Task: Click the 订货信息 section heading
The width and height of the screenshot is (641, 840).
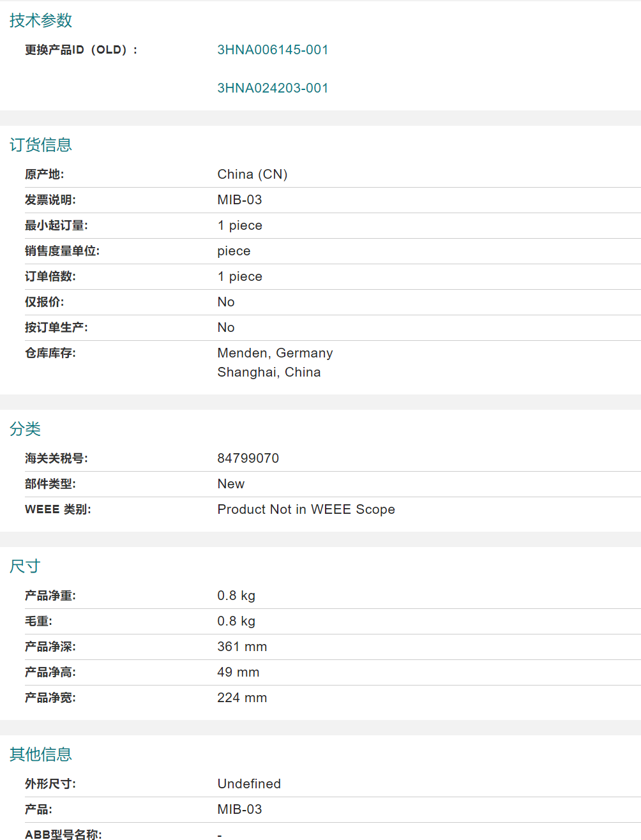Action: point(41,145)
